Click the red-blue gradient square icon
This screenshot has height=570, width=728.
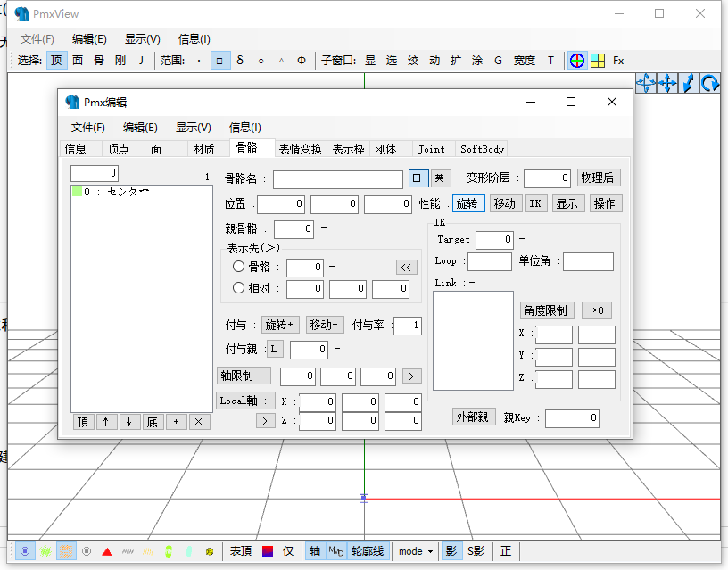[x=268, y=551]
